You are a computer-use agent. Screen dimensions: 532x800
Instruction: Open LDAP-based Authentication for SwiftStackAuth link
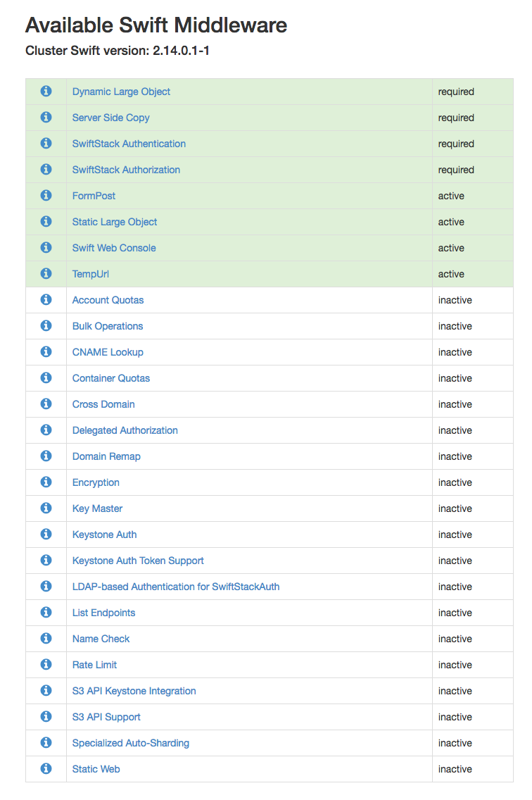tap(176, 587)
